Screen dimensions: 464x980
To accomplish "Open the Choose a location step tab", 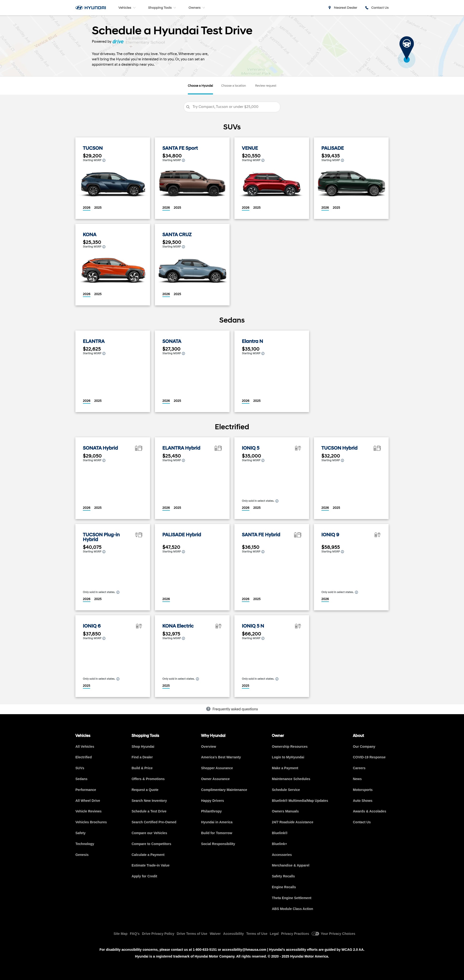I will coord(233,86).
